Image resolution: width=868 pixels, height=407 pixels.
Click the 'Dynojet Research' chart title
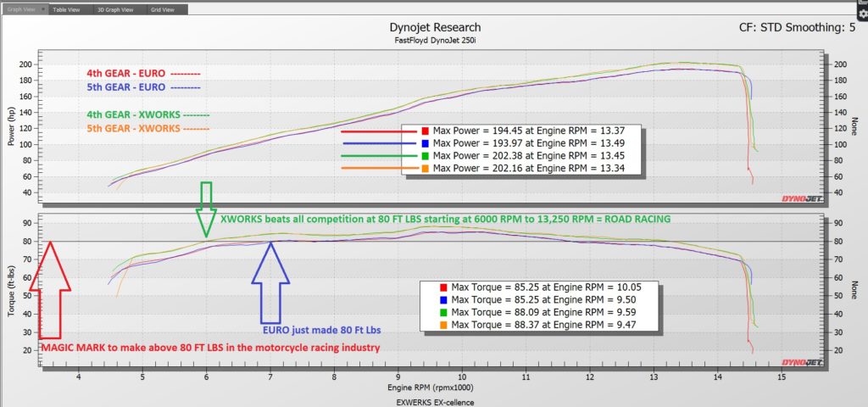point(435,28)
